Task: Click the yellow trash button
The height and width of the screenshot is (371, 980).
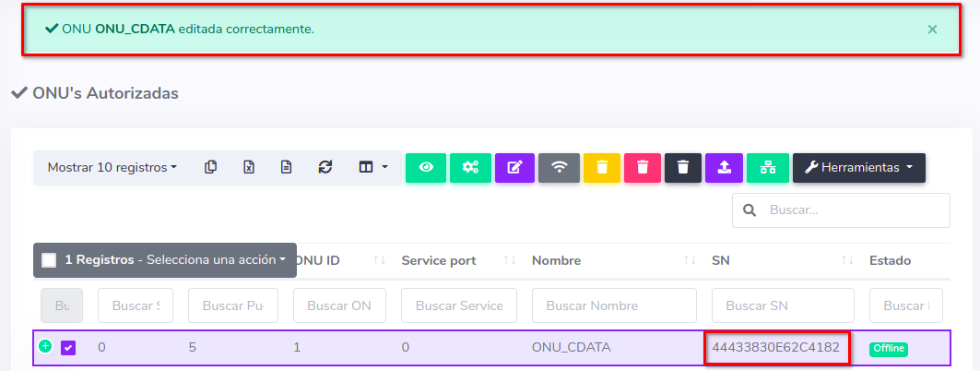Action: pyautogui.click(x=602, y=167)
